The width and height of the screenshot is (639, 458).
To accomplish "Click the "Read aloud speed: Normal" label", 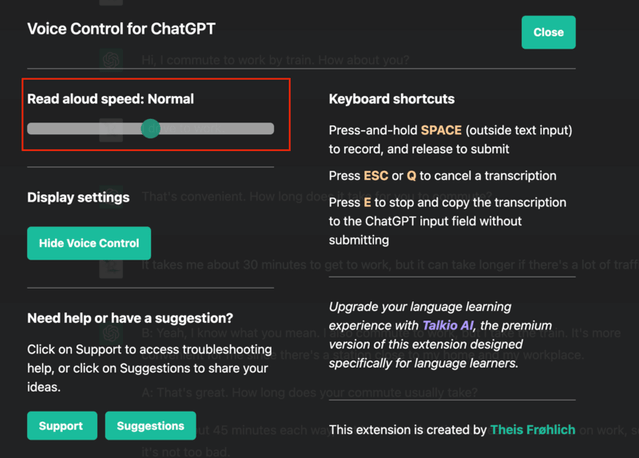I will click(110, 99).
